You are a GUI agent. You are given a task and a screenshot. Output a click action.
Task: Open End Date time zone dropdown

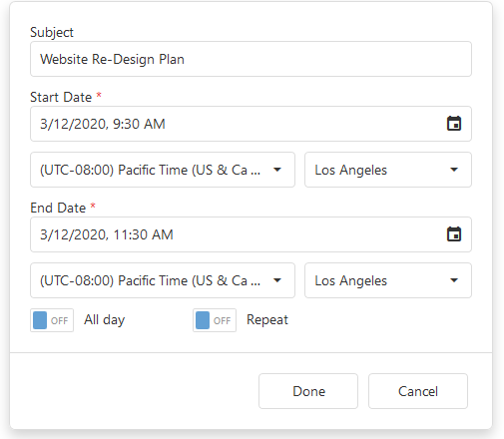(163, 280)
